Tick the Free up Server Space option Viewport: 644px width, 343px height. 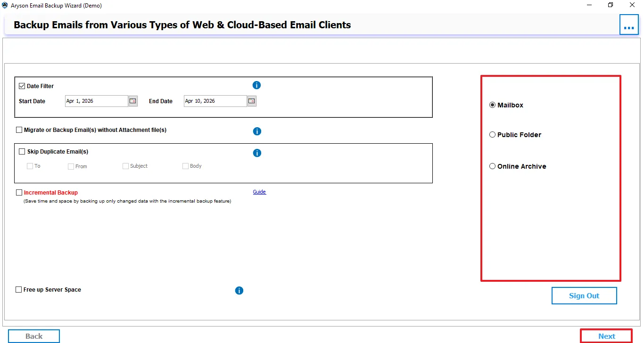coord(19,290)
